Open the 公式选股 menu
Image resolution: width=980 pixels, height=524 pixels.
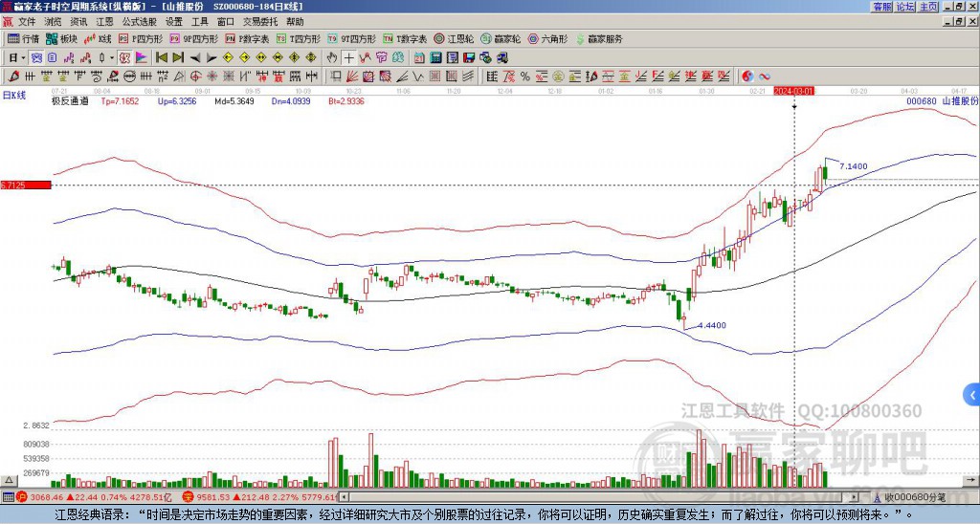140,22
